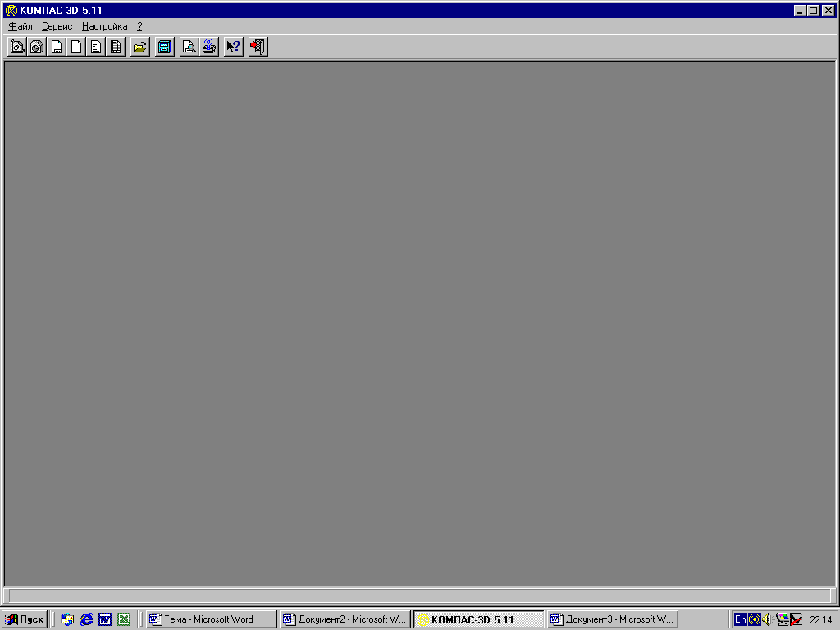Exit KOMPAS via the door icon
This screenshot has height=630, width=840.
[258, 47]
